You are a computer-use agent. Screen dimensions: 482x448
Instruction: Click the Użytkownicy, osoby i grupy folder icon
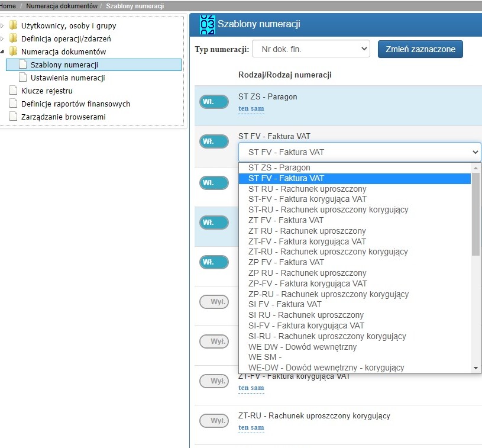pyautogui.click(x=13, y=25)
